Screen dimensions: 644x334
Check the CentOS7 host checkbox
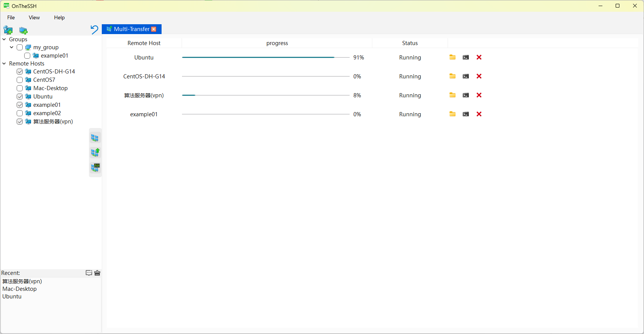(20, 80)
